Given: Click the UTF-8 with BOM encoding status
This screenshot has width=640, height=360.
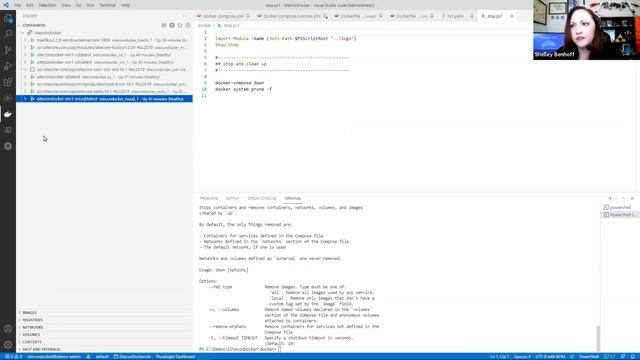Looking at the screenshot, I should point(550,357).
